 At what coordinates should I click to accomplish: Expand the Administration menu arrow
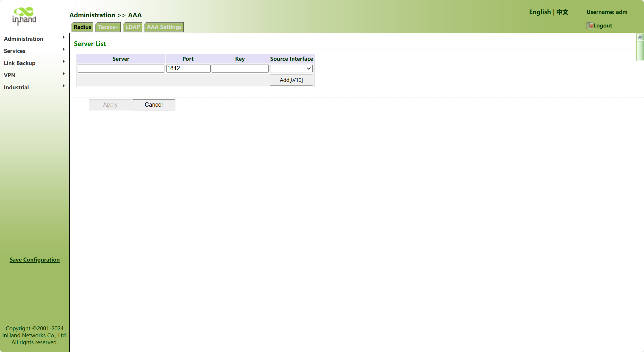tap(64, 37)
